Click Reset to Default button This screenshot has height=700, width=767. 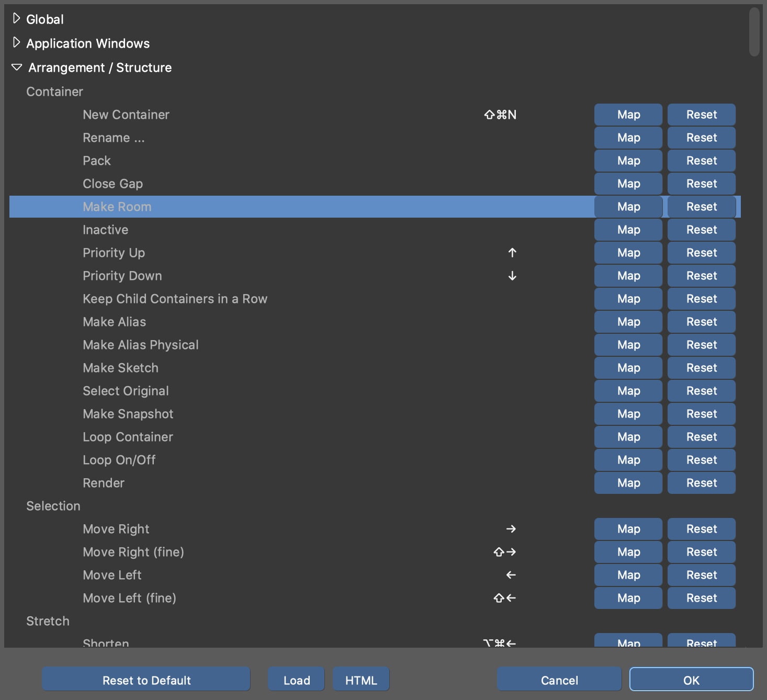(146, 680)
